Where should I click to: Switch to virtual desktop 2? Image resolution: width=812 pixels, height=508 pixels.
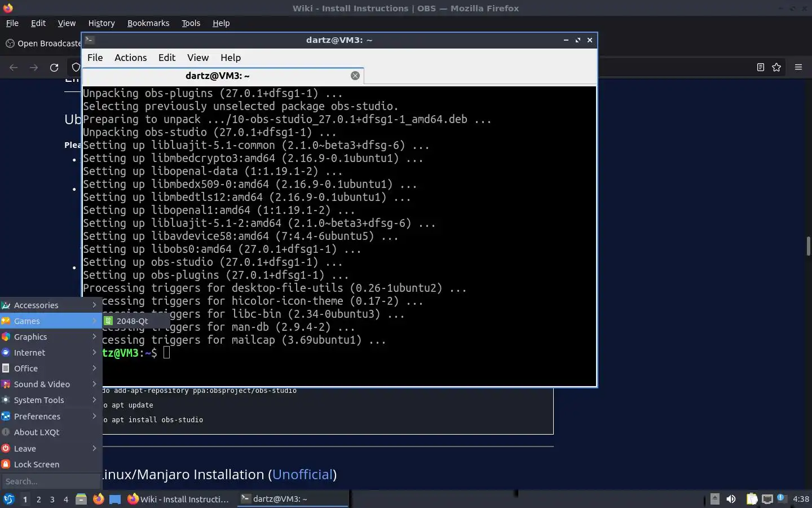point(38,499)
